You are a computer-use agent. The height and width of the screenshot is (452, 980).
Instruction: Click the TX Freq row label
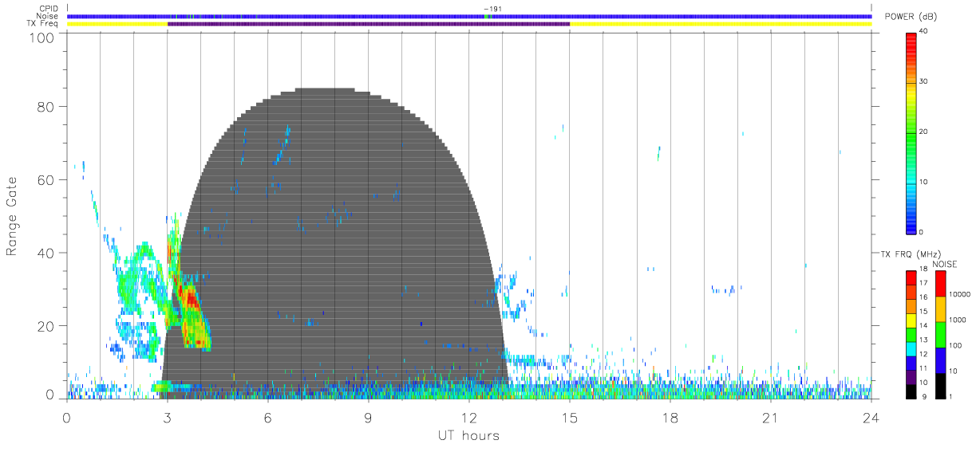coord(43,23)
